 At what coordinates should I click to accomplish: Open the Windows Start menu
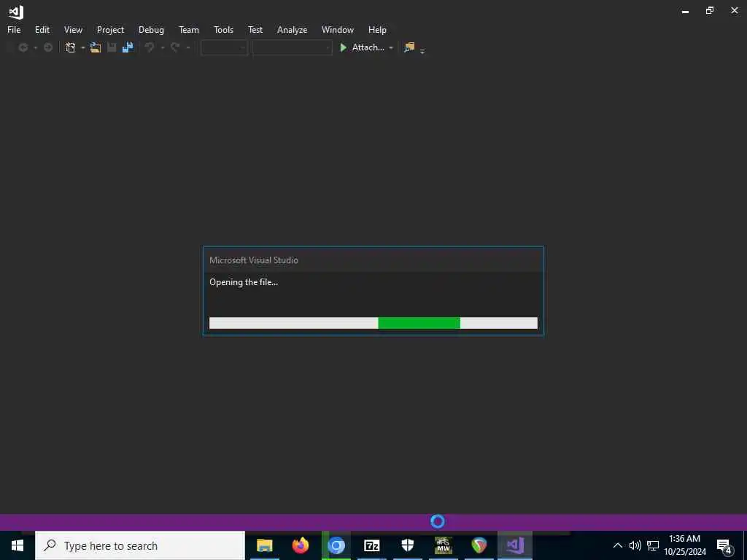click(x=18, y=545)
